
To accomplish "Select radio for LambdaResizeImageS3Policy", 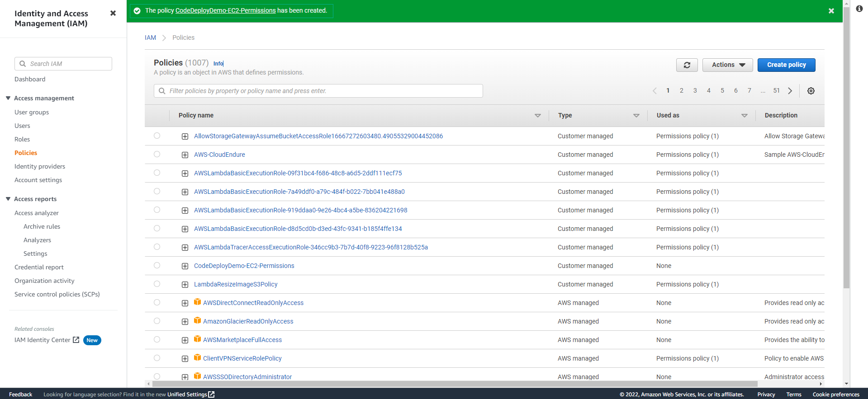I will click(157, 284).
